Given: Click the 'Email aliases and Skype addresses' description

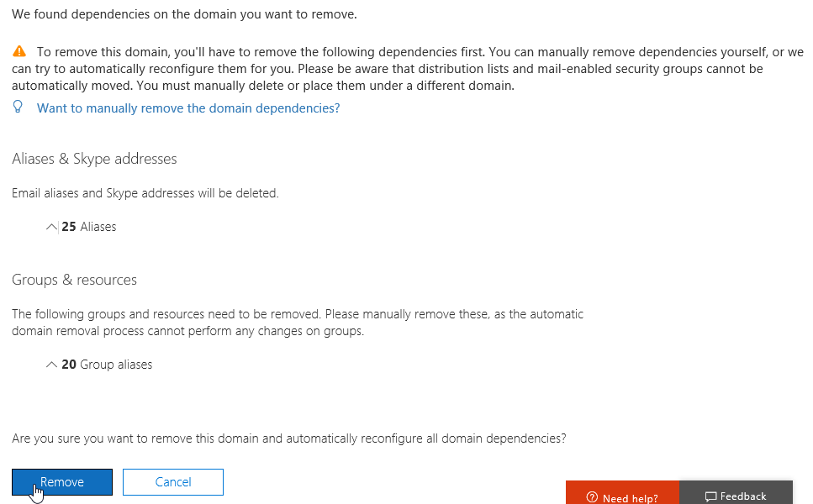Looking at the screenshot, I should 145,193.
